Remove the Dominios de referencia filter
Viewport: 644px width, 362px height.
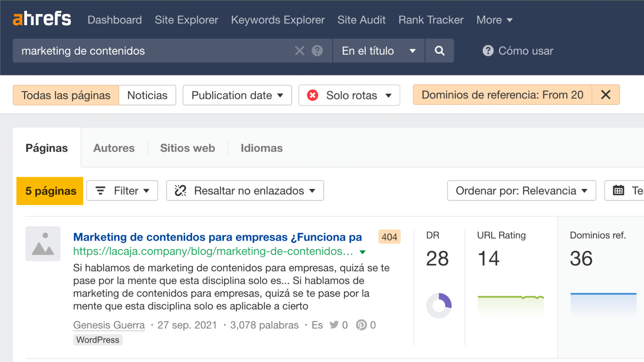point(606,95)
